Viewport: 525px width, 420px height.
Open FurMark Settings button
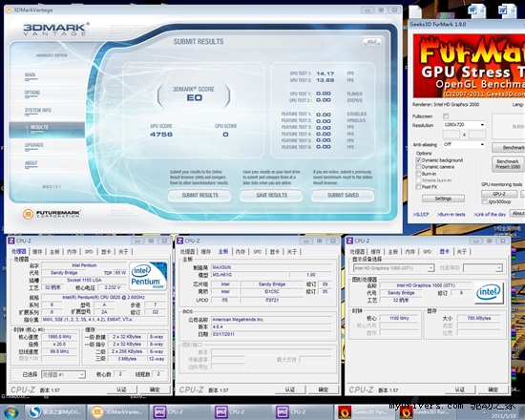tap(443, 199)
